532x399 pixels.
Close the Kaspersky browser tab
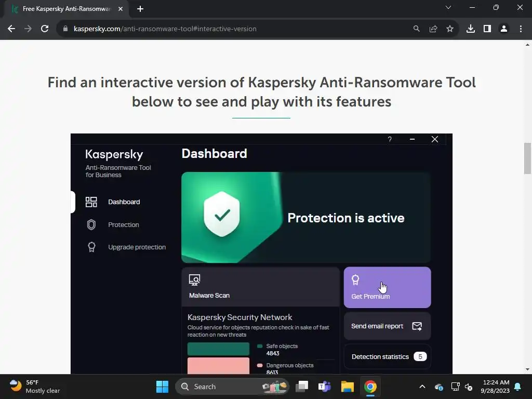tap(121, 9)
